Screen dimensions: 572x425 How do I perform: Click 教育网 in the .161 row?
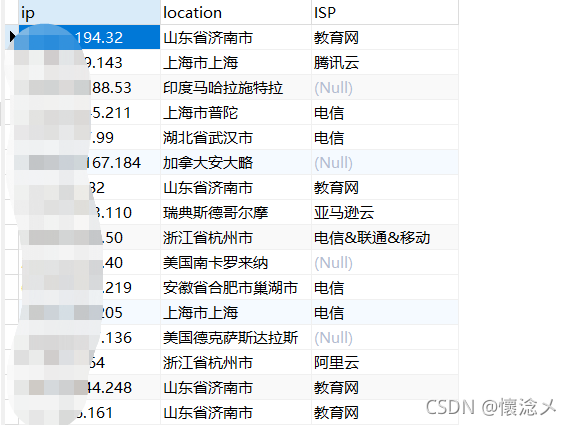click(x=336, y=413)
